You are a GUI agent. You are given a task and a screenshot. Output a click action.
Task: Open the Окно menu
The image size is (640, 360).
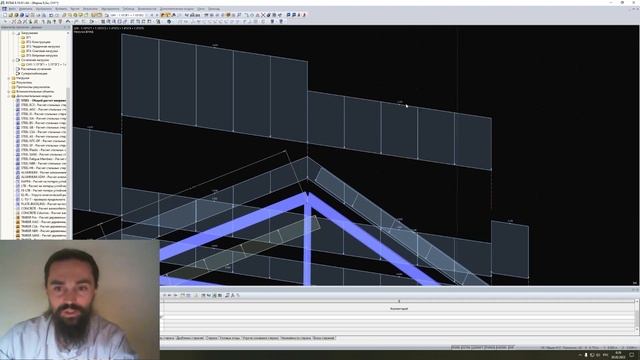tap(201, 9)
